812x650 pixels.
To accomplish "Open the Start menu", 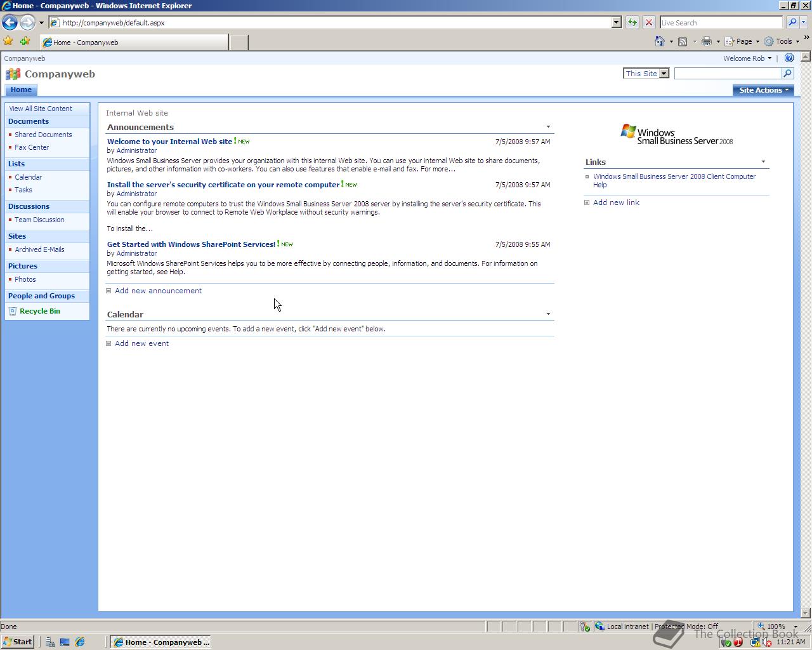I will [18, 642].
